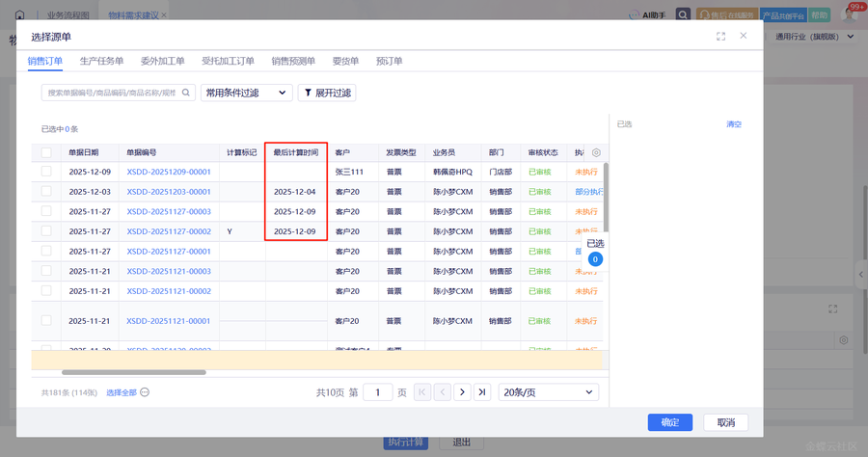Check the row XSDD-20251121-00001
Image resolution: width=868 pixels, height=457 pixels.
(x=46, y=321)
